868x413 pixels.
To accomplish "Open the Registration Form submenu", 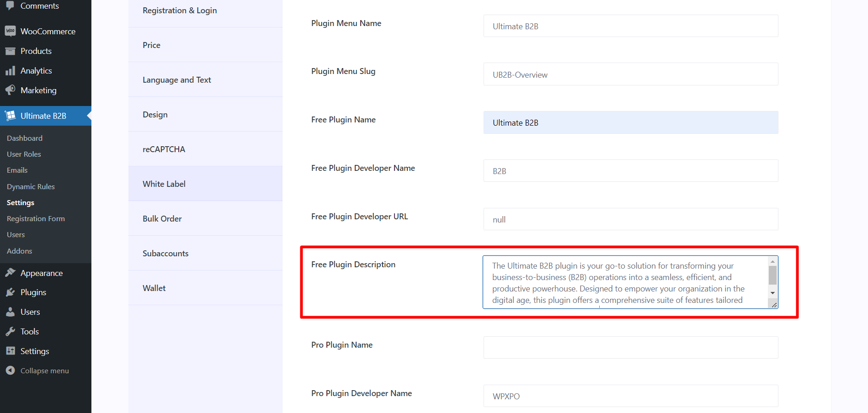I will pyautogui.click(x=36, y=218).
